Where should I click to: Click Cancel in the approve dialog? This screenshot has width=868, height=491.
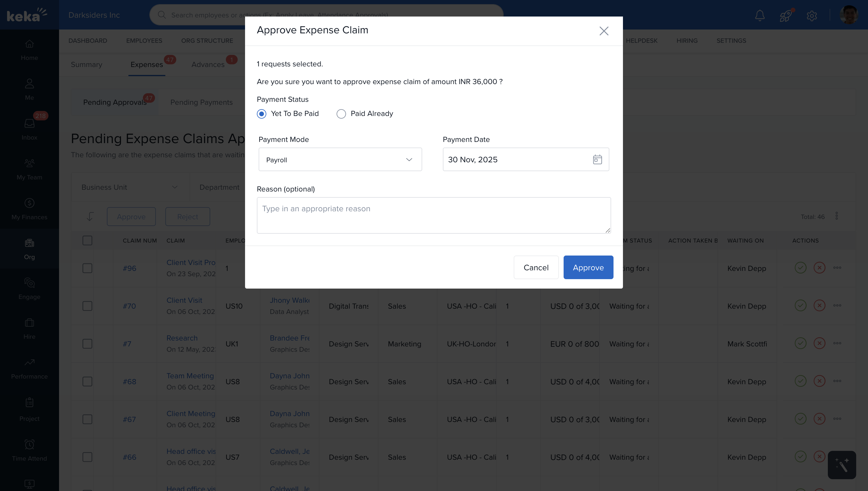(x=536, y=267)
